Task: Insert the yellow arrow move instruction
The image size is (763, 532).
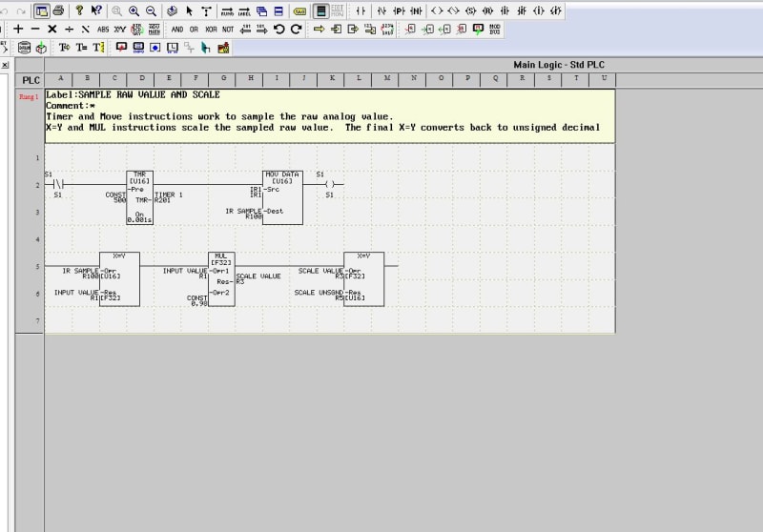Action: [320, 30]
